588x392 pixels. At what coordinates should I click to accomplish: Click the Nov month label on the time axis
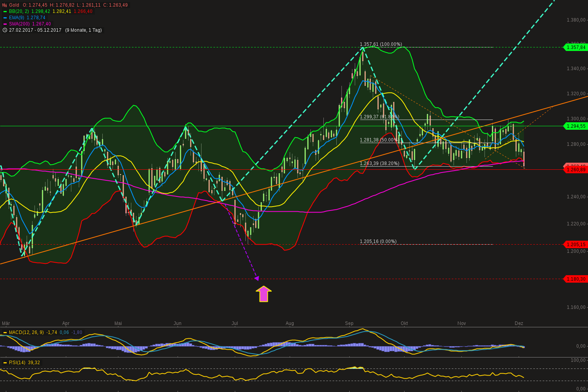462,323
